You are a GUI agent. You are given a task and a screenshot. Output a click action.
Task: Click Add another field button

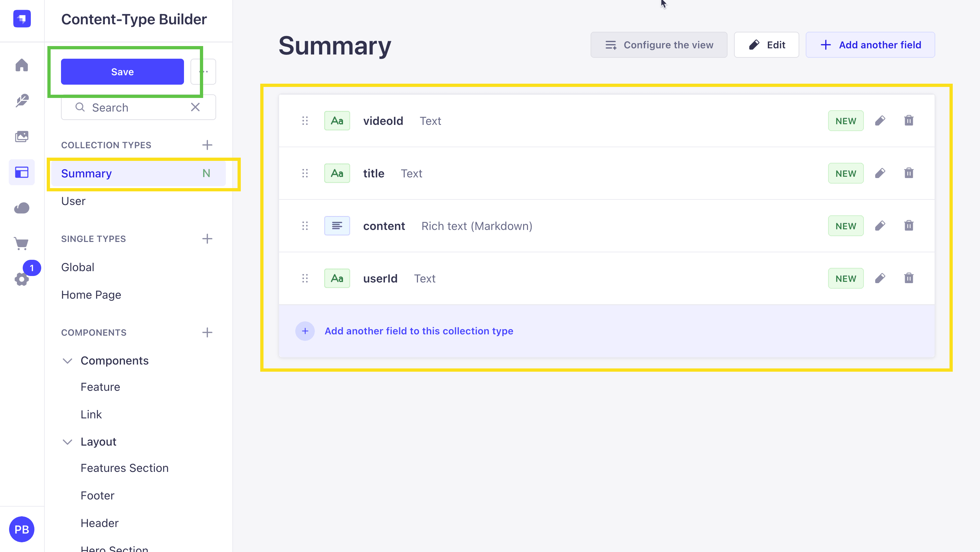coord(870,45)
